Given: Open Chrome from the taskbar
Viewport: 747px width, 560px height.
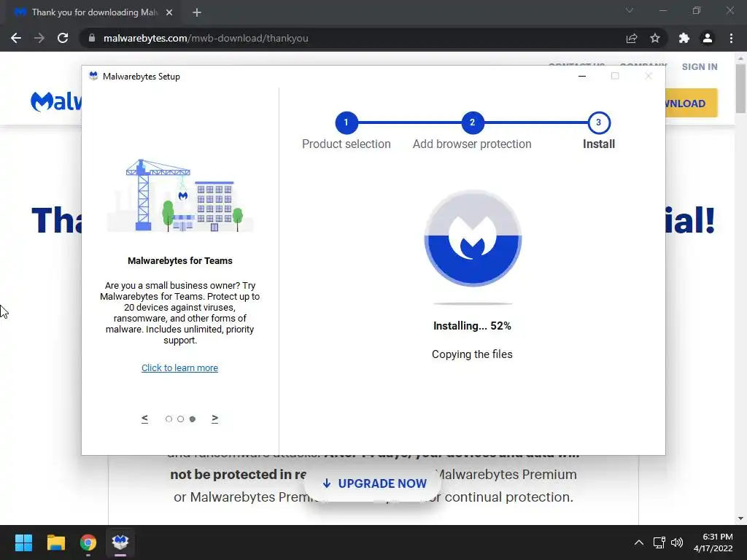Looking at the screenshot, I should [88, 542].
